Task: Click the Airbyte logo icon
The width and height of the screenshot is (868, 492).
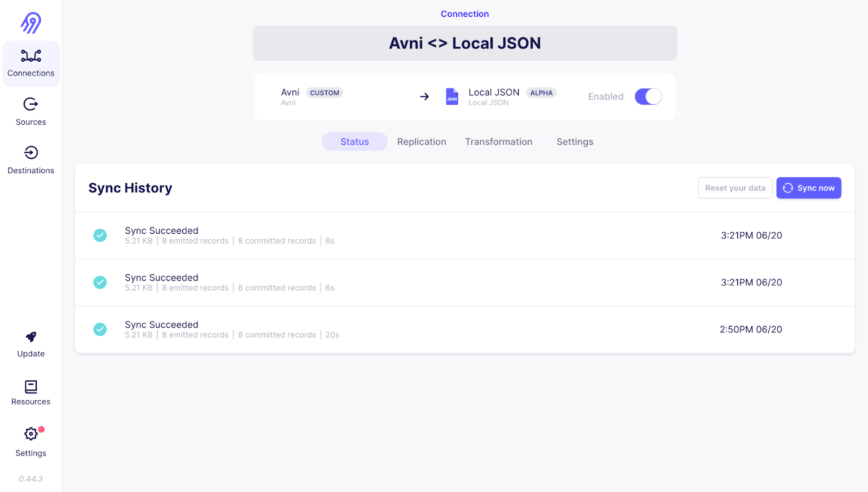Action: [x=31, y=23]
